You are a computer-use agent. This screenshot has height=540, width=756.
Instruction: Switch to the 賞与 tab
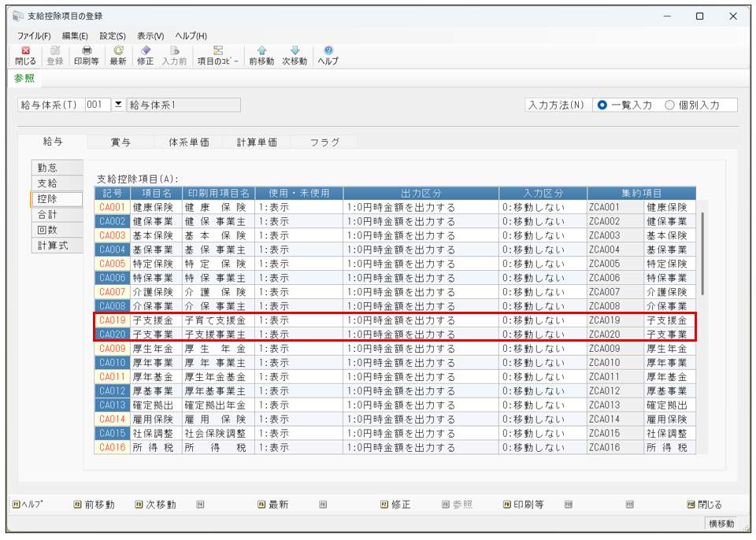click(120, 142)
